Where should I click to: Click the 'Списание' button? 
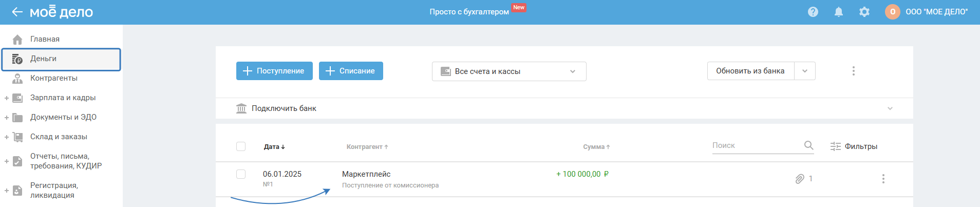(x=351, y=71)
